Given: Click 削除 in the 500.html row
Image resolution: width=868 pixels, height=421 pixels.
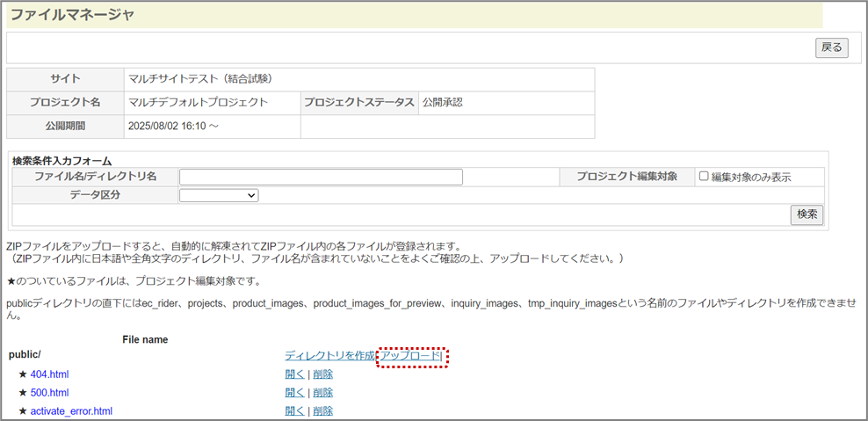Looking at the screenshot, I should [322, 393].
